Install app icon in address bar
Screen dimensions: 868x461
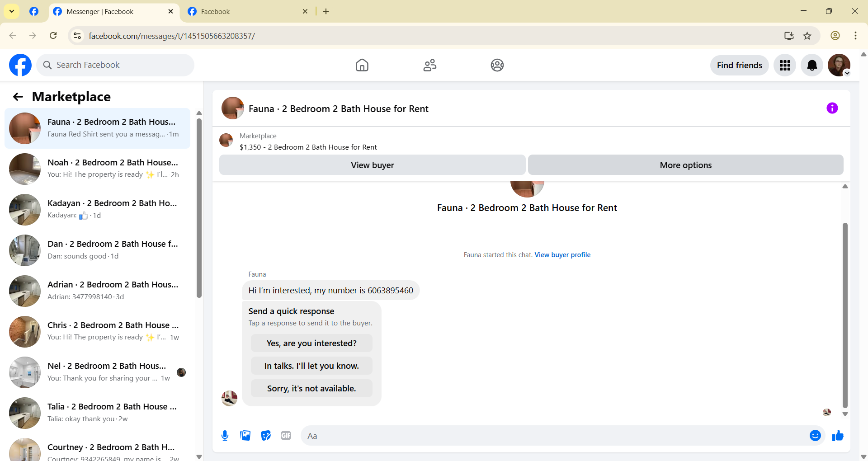point(789,36)
